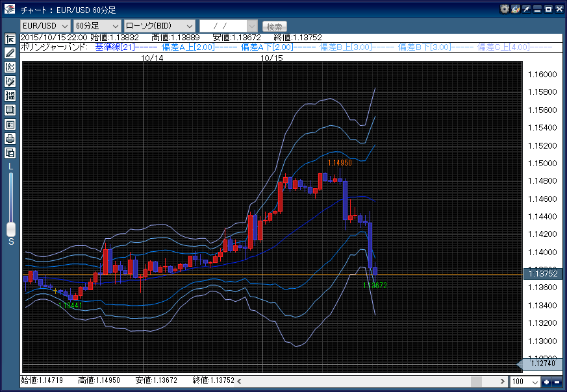
Task: Click the 1.15000 price axis label
Action: (542, 164)
